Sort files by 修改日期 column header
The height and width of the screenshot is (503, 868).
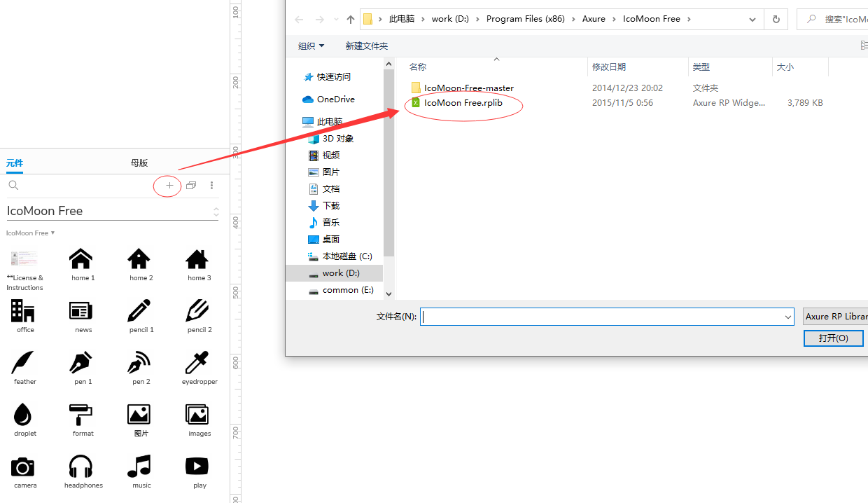point(609,67)
